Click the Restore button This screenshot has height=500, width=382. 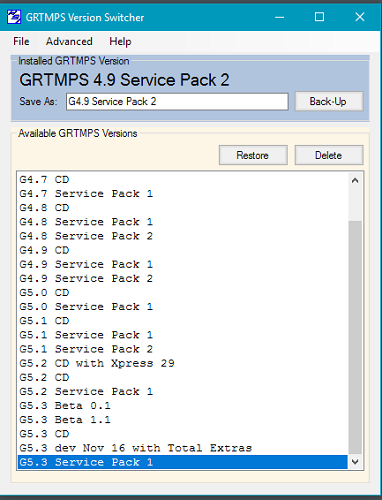point(253,155)
